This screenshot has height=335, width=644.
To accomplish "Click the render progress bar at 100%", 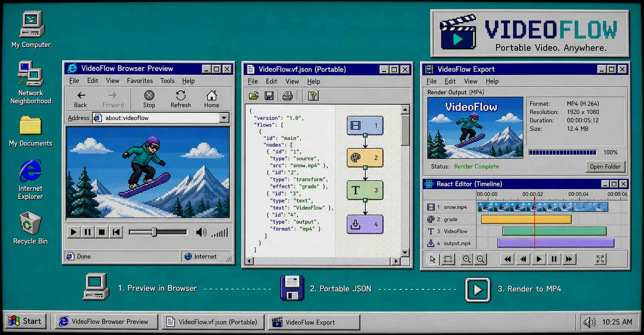I will tap(562, 153).
